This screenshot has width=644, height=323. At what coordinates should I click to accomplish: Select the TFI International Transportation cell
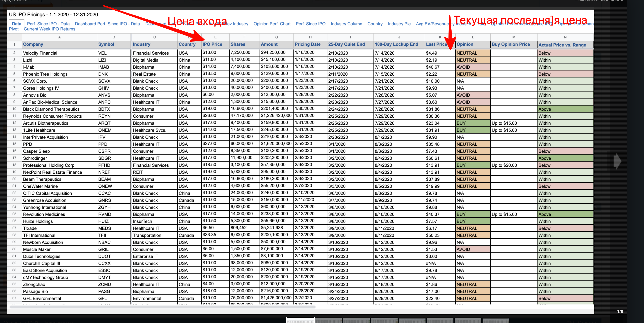154,235
